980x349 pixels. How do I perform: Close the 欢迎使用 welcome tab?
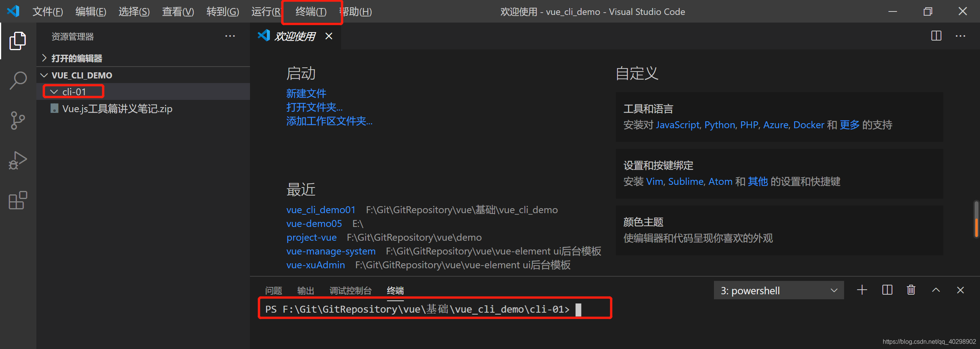pyautogui.click(x=329, y=36)
